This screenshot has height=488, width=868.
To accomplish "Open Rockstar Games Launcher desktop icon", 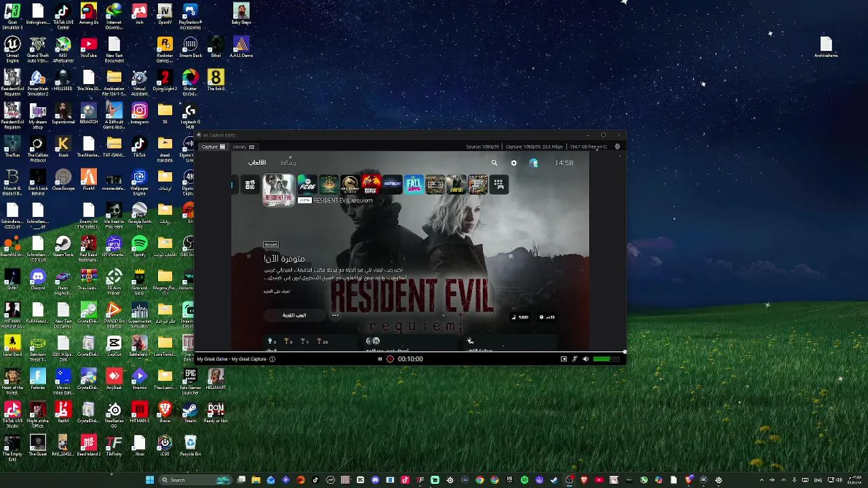I will click(165, 49).
